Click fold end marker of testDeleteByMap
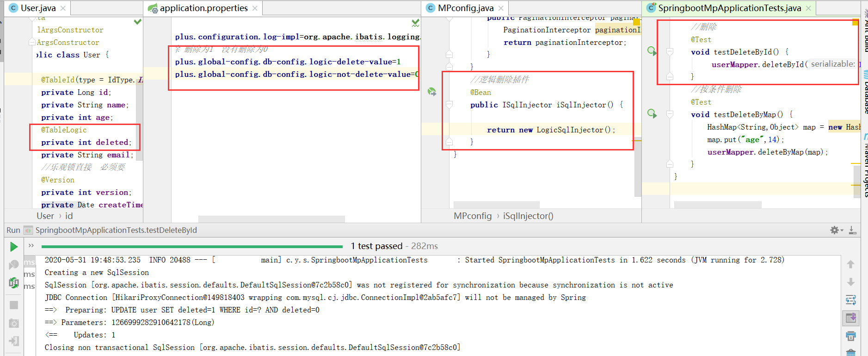The width and height of the screenshot is (868, 356). pos(670,164)
